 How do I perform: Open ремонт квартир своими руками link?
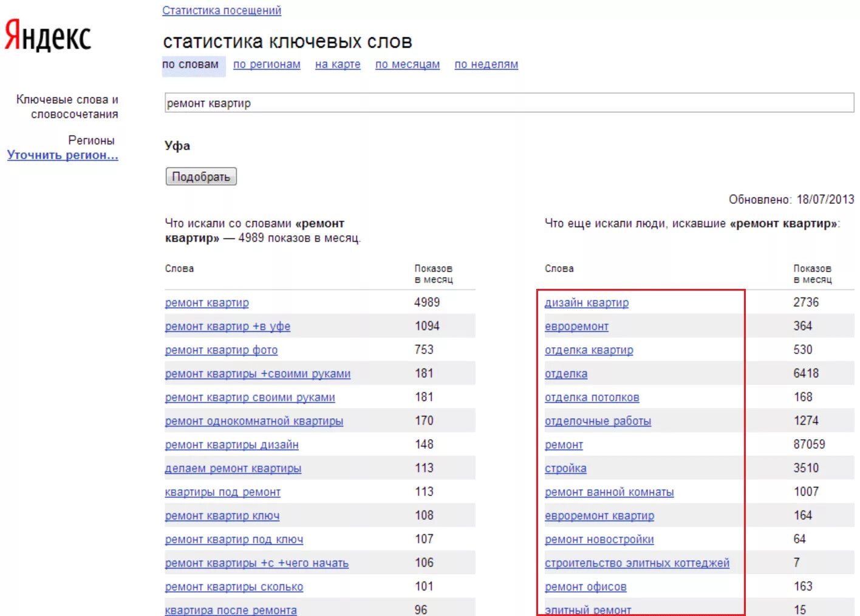pyautogui.click(x=250, y=397)
